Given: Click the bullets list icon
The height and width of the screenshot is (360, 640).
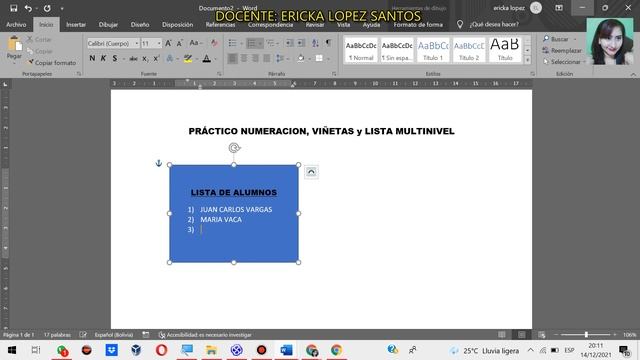Looking at the screenshot, I should pos(233,43).
